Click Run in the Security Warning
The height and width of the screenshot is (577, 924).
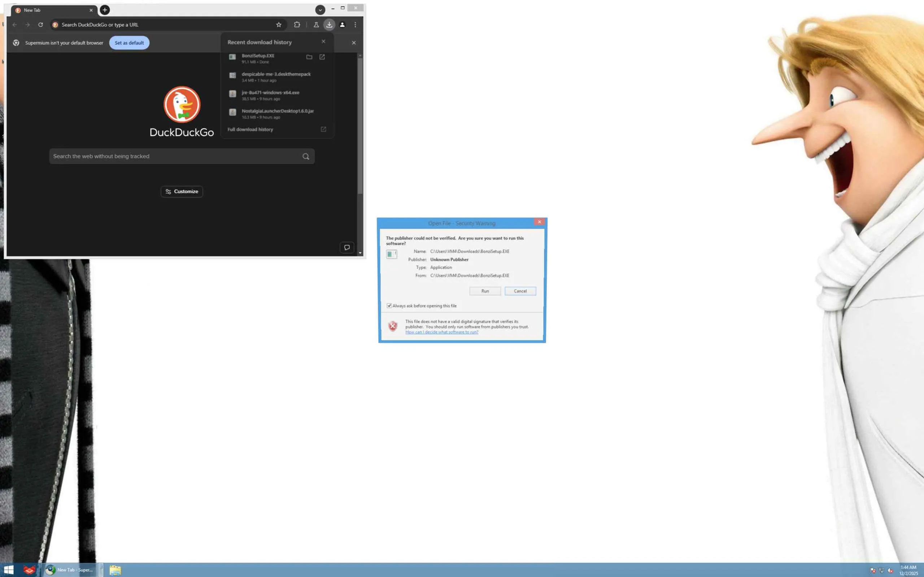[485, 291]
